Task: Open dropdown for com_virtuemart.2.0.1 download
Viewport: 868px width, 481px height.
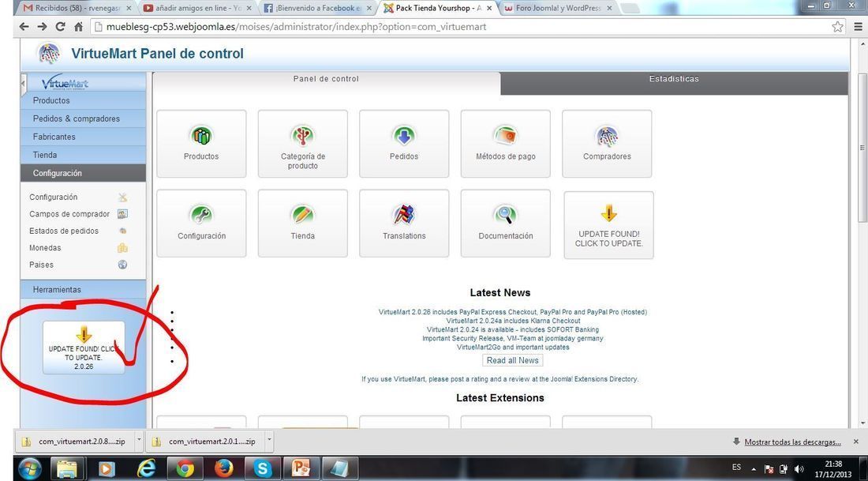Action: [270, 441]
